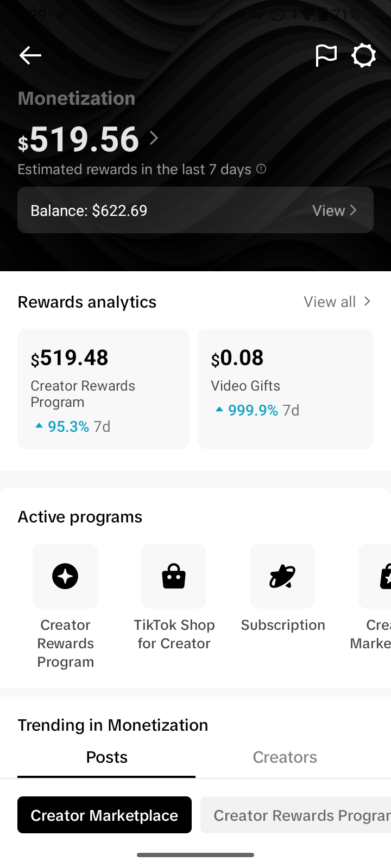Open monetization settings gear icon

[363, 55]
